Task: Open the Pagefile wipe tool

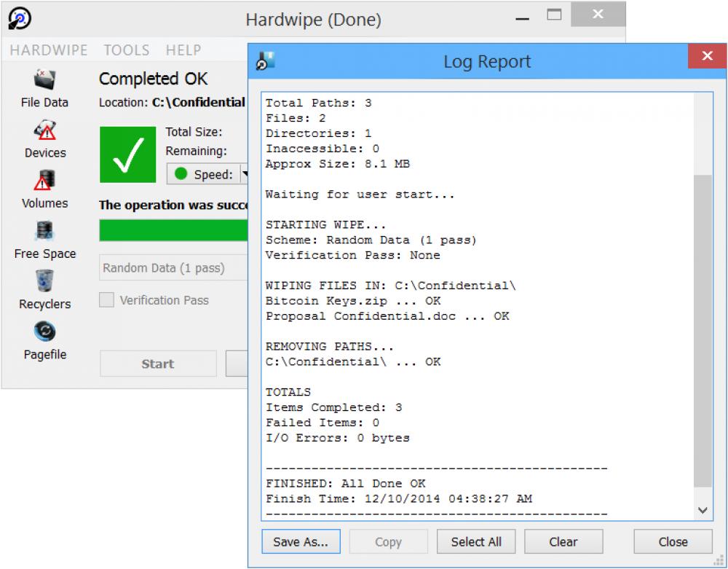Action: pos(44,340)
